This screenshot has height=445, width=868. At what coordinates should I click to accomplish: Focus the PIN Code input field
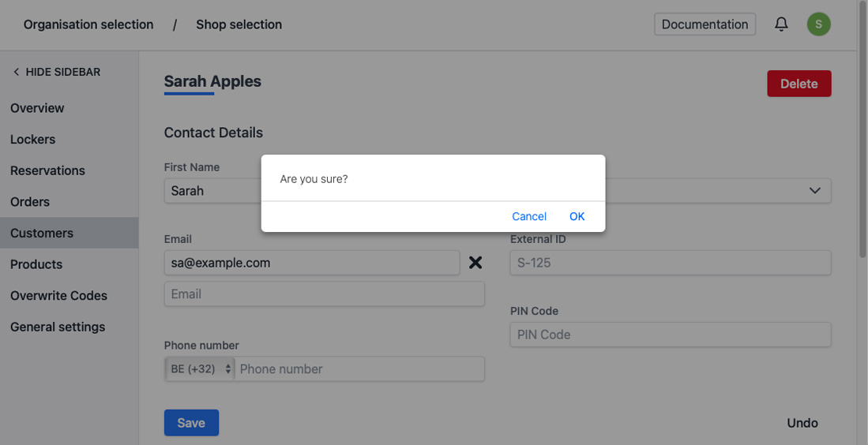pos(670,335)
